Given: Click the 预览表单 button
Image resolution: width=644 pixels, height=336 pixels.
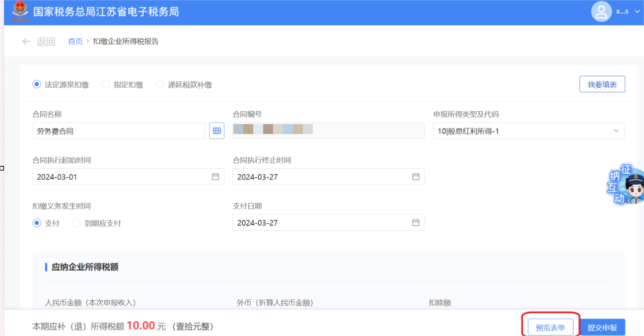Looking at the screenshot, I should [x=550, y=328].
